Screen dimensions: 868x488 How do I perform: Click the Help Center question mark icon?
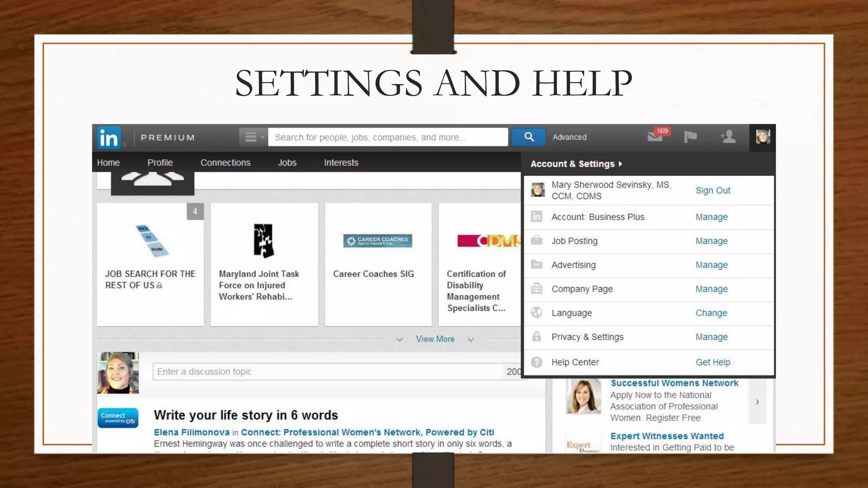(x=537, y=362)
